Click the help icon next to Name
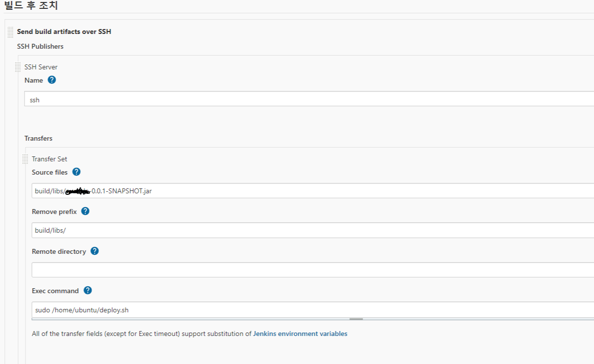 (x=52, y=80)
